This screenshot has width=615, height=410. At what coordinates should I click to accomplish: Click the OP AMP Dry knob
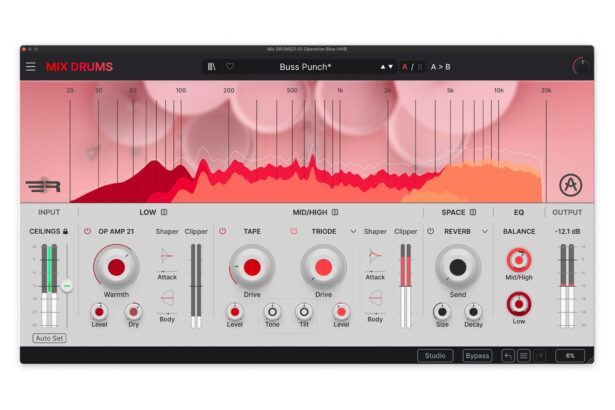134,312
